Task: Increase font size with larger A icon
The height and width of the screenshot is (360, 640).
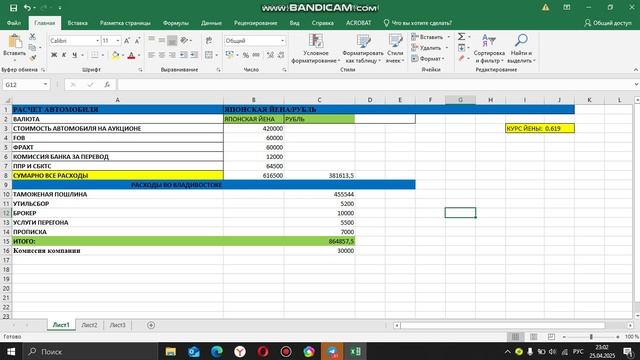Action: coord(127,41)
